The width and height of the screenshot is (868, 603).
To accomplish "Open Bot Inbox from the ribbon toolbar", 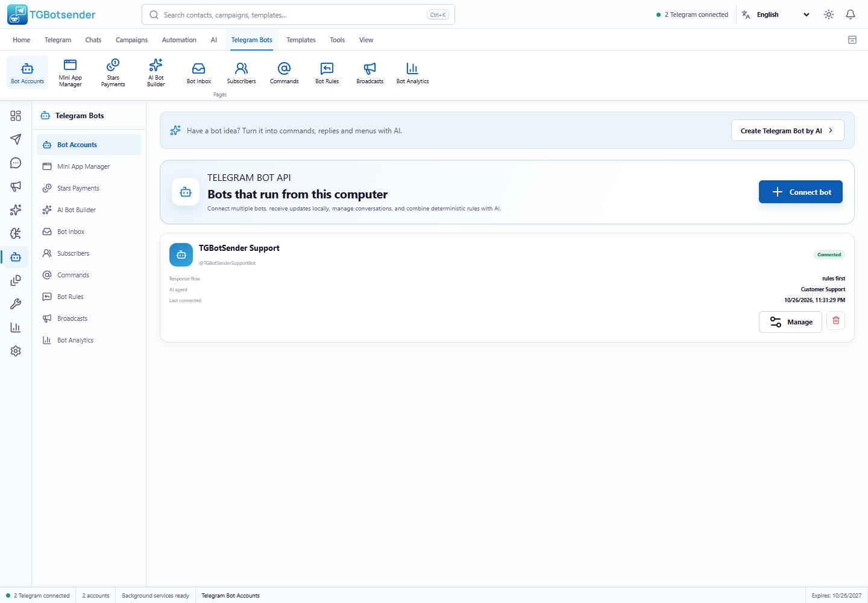I will (199, 73).
